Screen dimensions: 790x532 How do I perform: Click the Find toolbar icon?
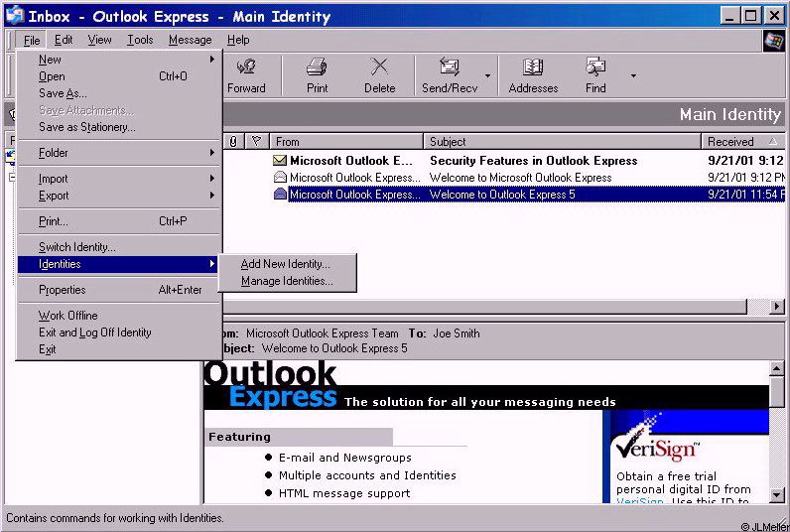[x=595, y=67]
